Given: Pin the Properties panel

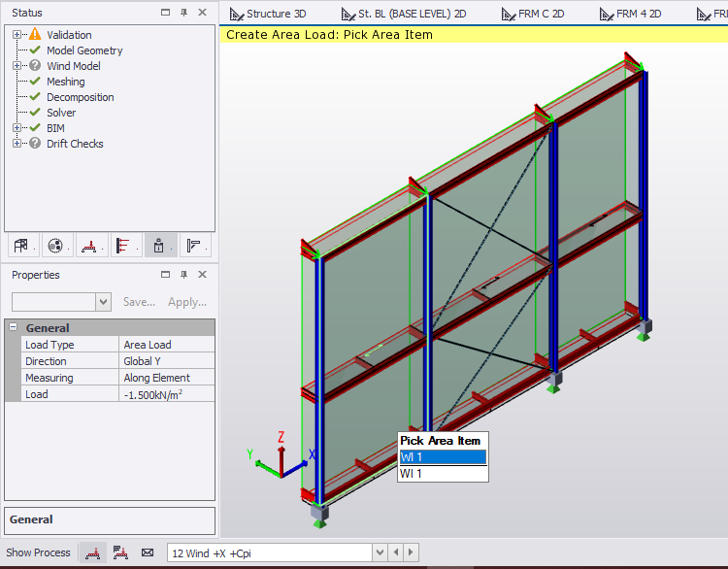Looking at the screenshot, I should pyautogui.click(x=183, y=275).
